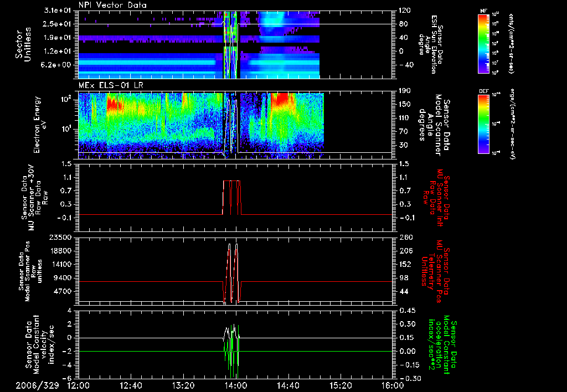The width and height of the screenshot is (567, 392).
Task: Click the 110 scanner angle tick
Action: click(405, 118)
